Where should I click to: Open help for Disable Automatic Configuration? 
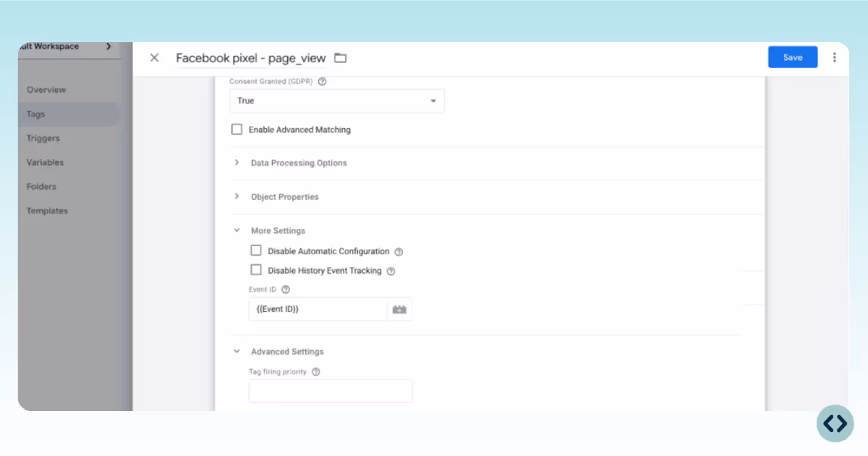click(x=399, y=252)
